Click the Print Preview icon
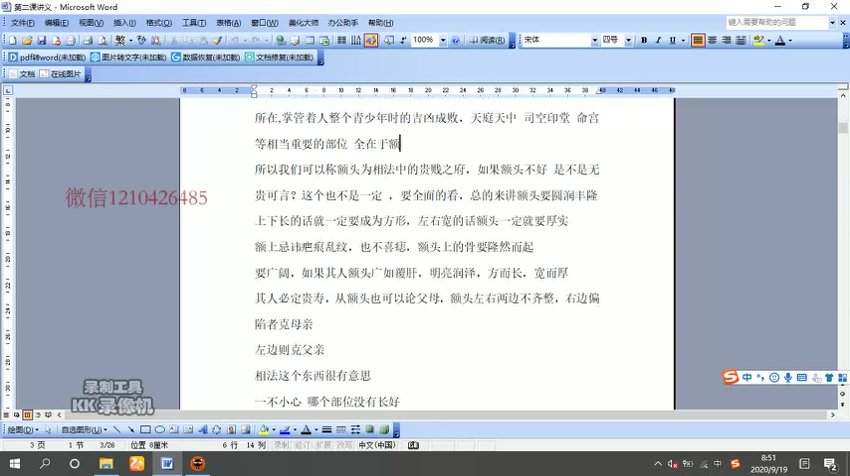 click(x=102, y=40)
